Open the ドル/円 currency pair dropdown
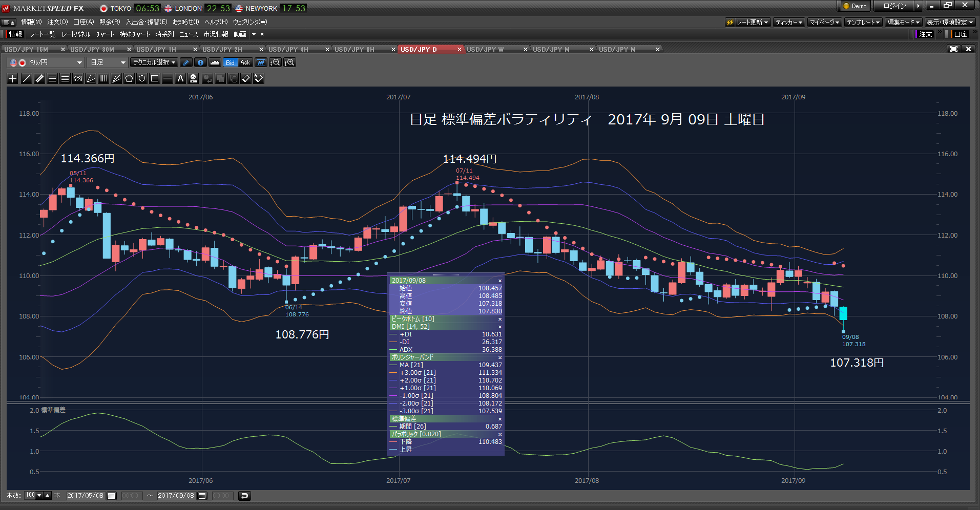 point(46,62)
